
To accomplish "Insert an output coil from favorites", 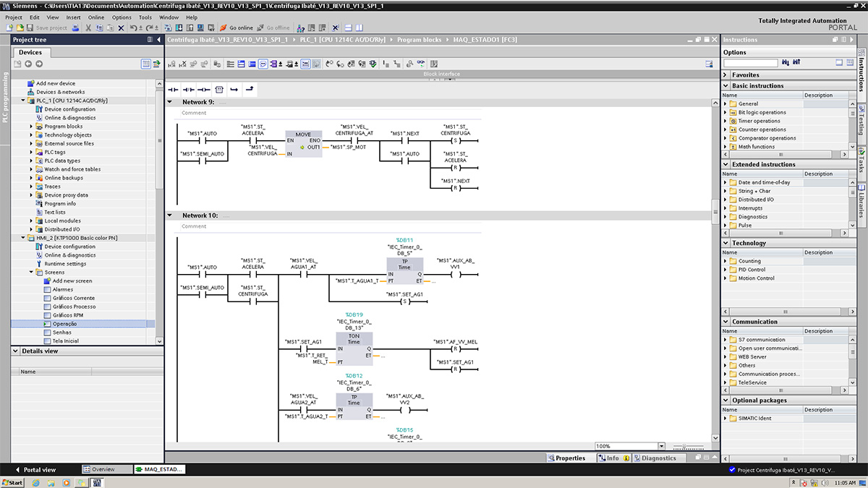I will (203, 90).
